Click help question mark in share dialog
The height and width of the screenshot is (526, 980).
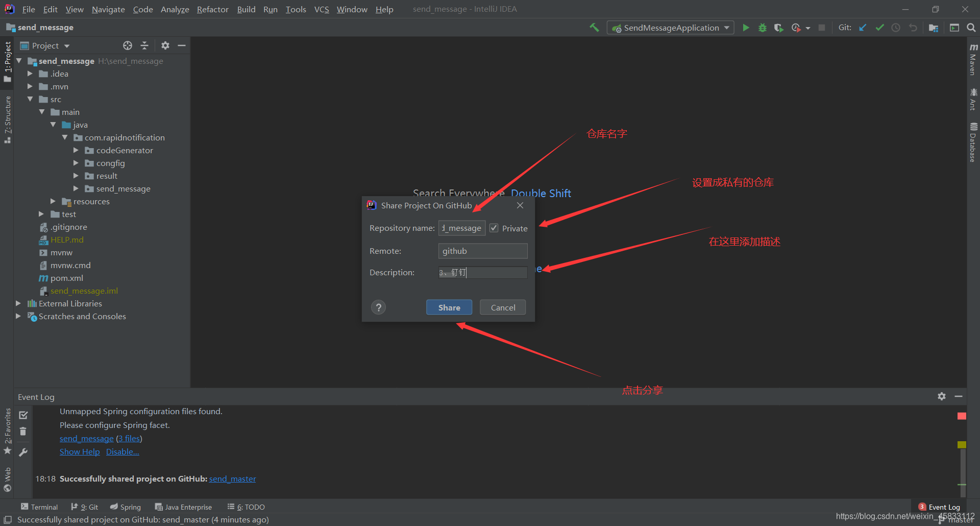(x=378, y=307)
